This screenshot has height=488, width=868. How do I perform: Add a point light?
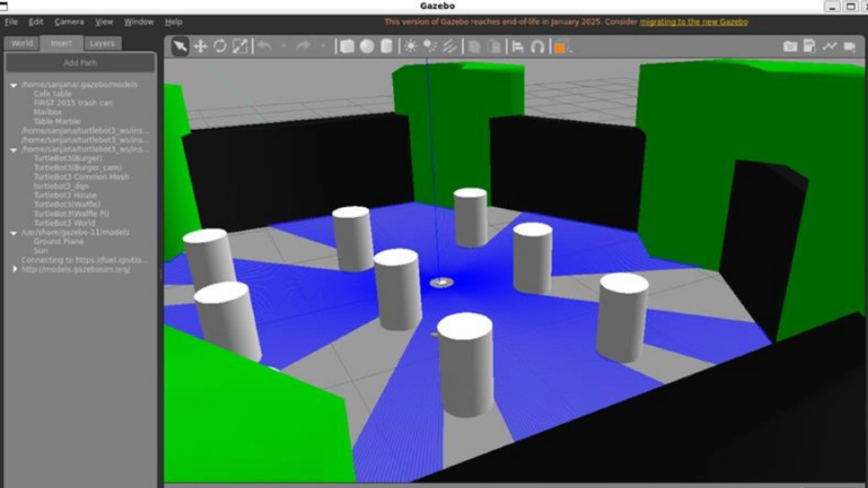point(410,46)
